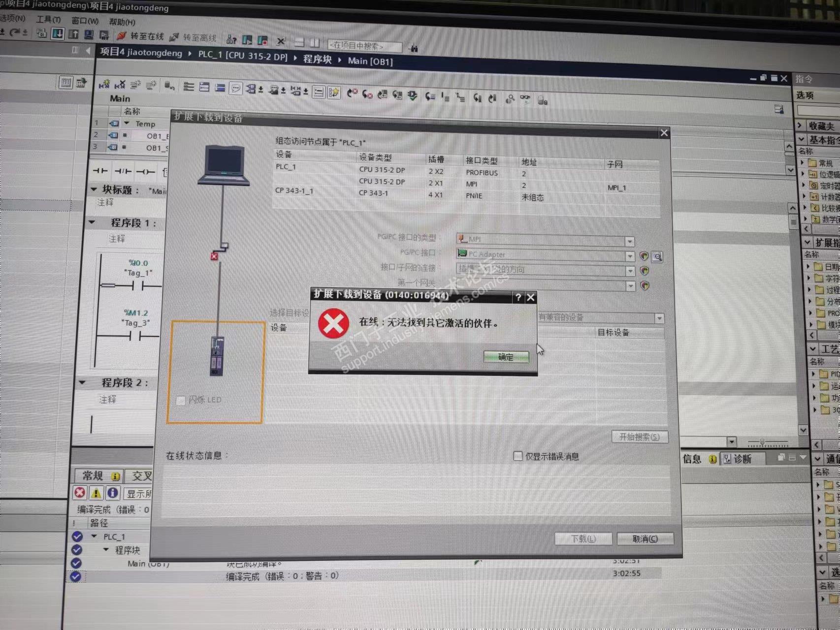
Task: Click 转至离线 in the main toolbar
Action: tap(194, 37)
